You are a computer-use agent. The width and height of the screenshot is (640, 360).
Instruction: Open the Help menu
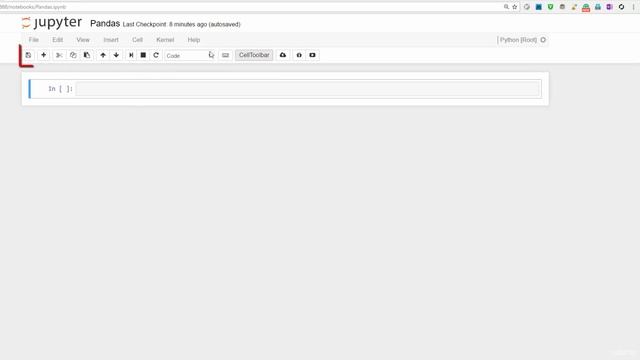pyautogui.click(x=193, y=40)
